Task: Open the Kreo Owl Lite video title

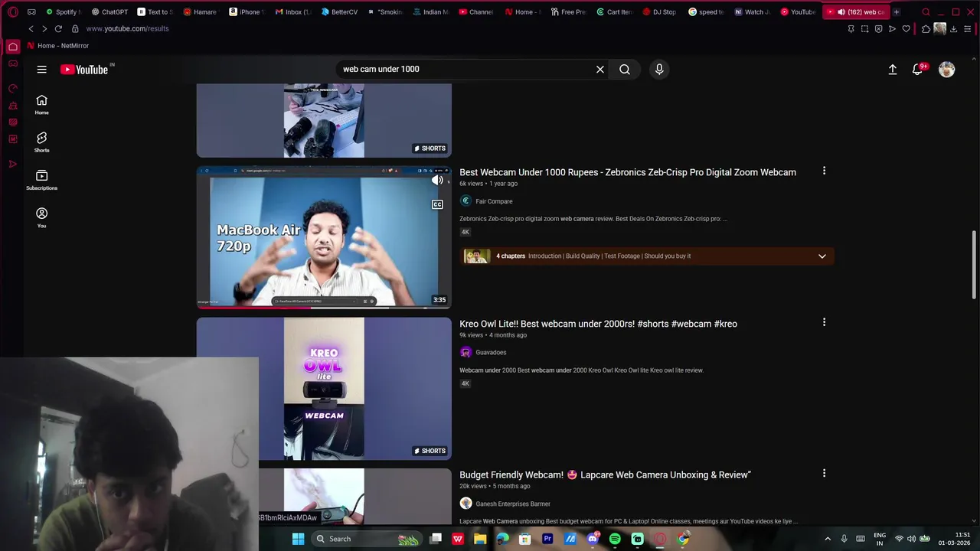Action: 598,324
